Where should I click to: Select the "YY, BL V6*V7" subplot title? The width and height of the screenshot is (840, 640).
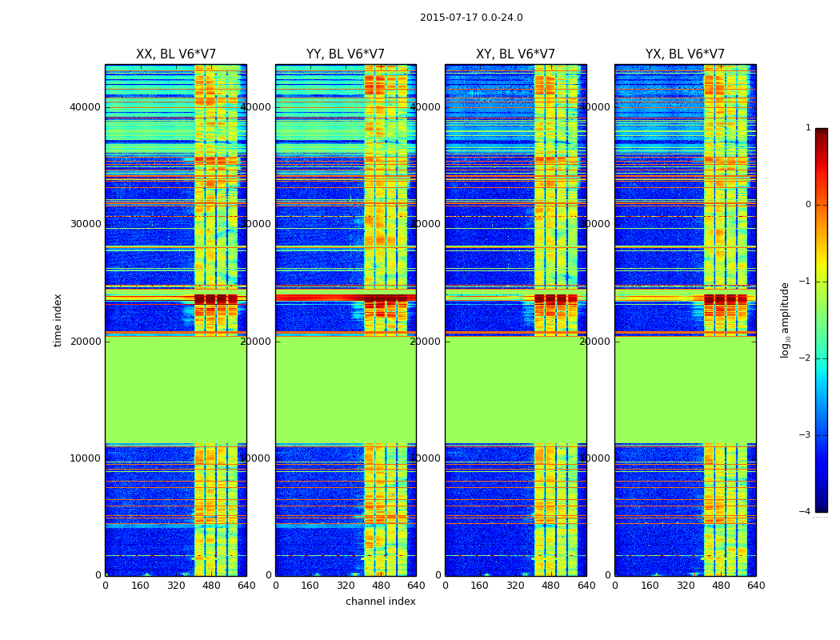(x=346, y=54)
